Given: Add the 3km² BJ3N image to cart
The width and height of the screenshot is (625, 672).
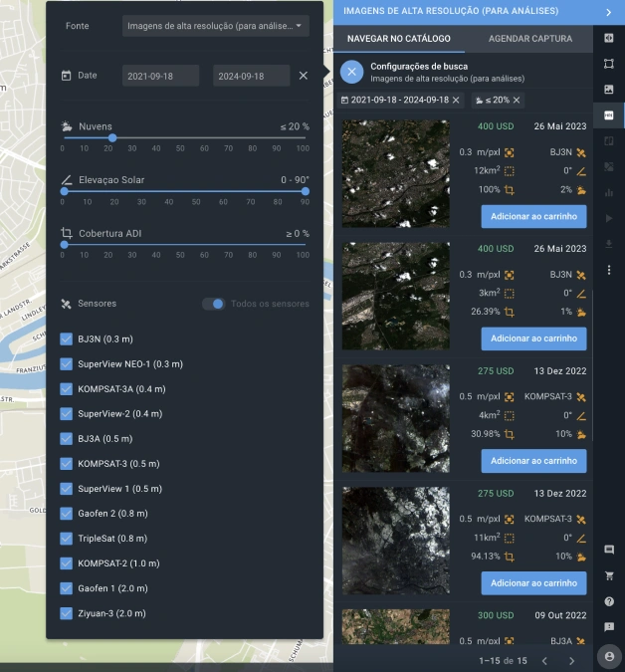Looking at the screenshot, I should [x=533, y=338].
